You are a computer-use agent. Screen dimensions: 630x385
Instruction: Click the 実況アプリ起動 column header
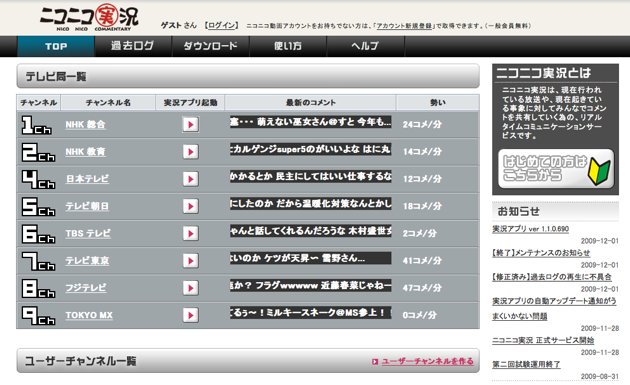tap(190, 103)
